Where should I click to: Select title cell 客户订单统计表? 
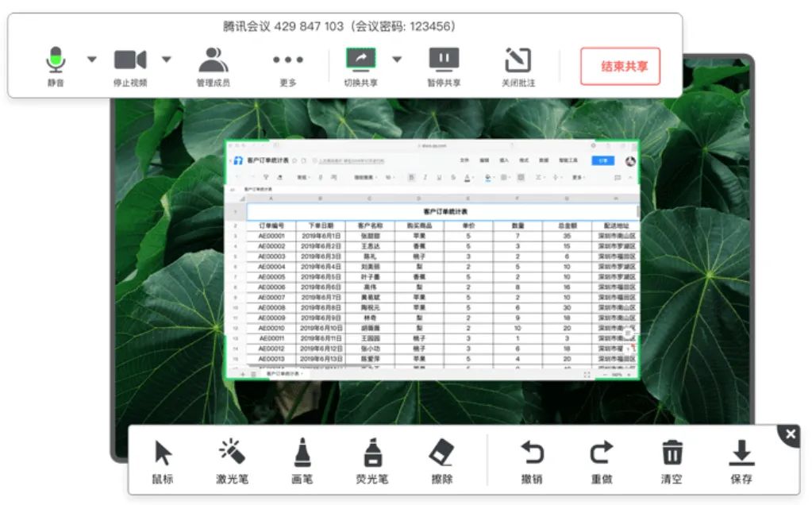pyautogui.click(x=443, y=212)
